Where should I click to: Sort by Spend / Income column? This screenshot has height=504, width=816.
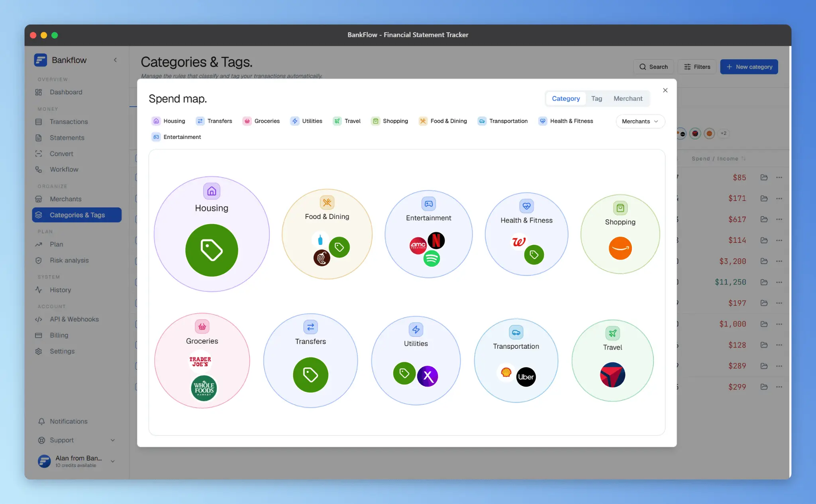click(x=718, y=158)
